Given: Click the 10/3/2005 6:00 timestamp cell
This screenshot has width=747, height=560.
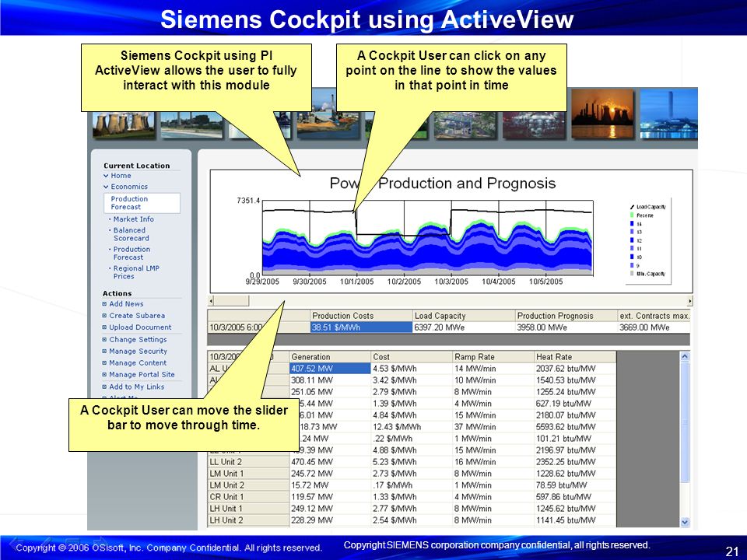Looking at the screenshot, I should coord(258,327).
